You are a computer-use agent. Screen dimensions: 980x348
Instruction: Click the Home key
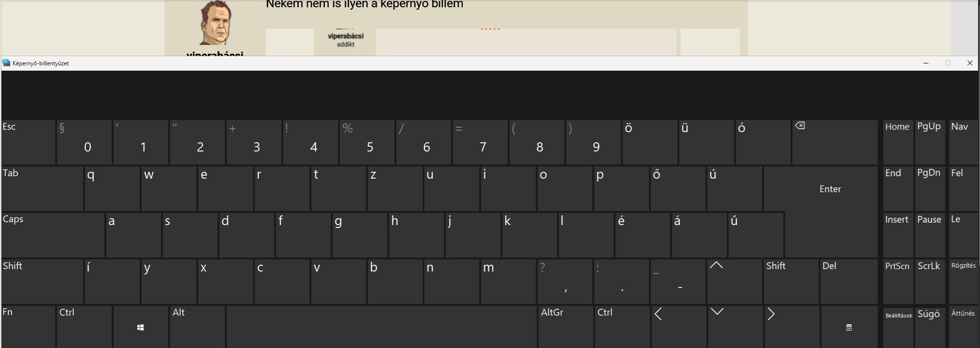click(898, 142)
